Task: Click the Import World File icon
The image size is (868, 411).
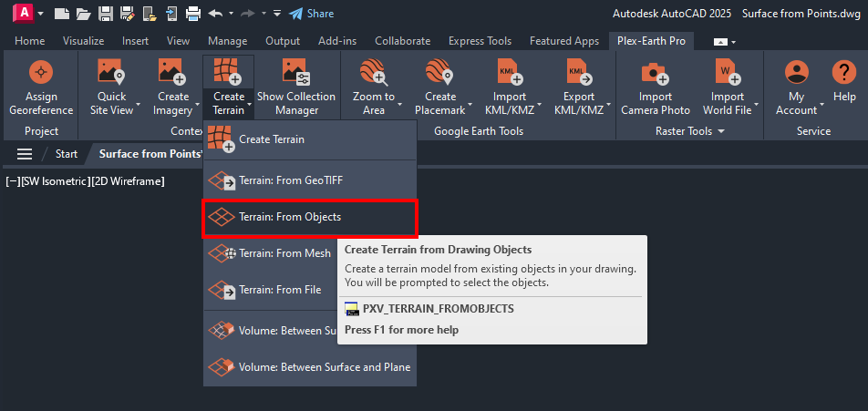Action: (727, 72)
